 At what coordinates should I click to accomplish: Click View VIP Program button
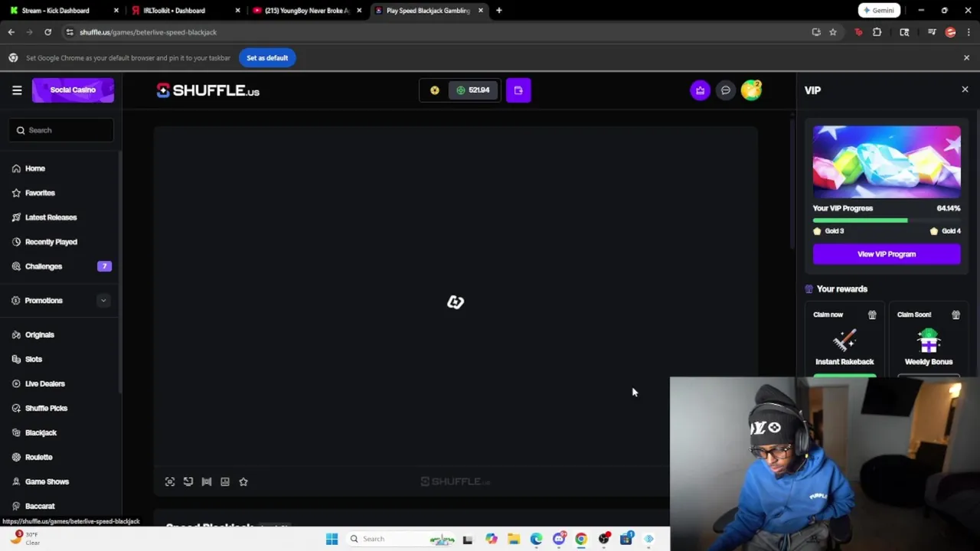887,254
